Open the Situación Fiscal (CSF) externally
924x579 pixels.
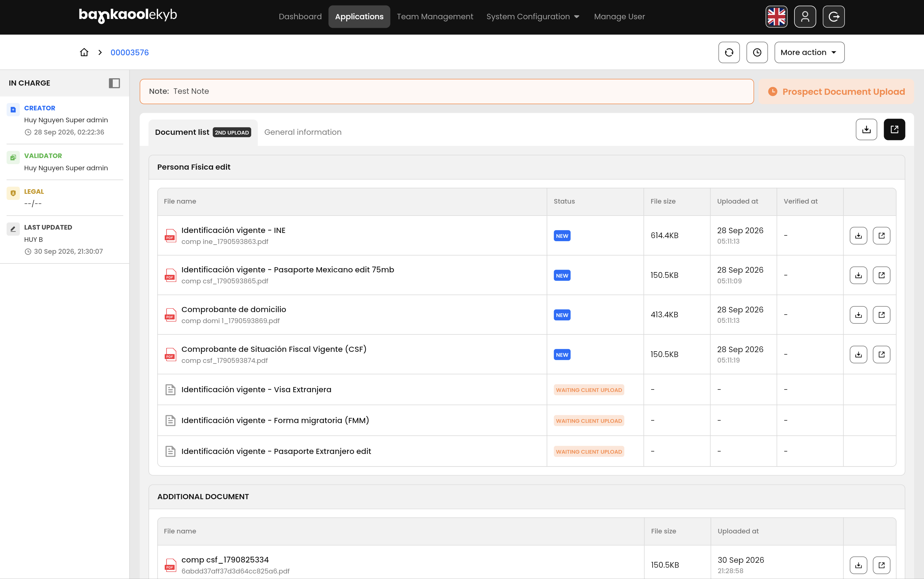(882, 355)
